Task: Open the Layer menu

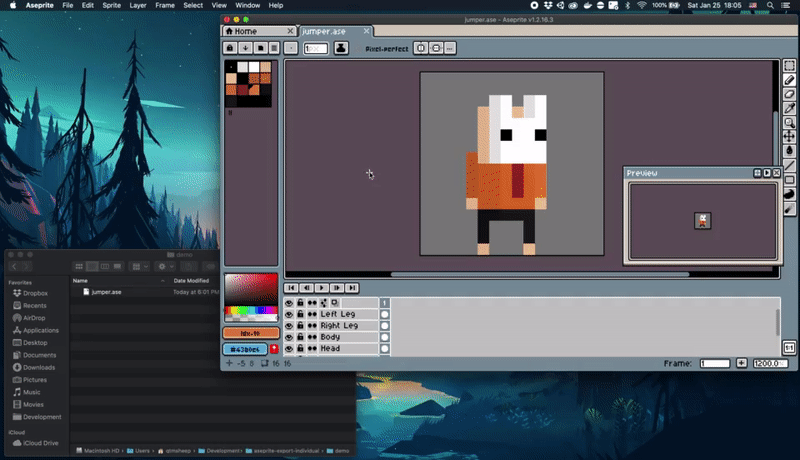Action: [138, 5]
